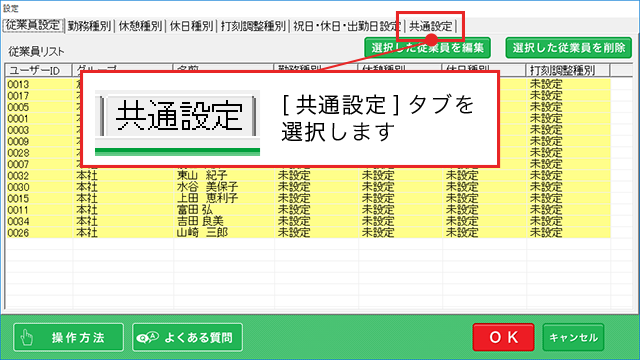Screen dimensions: 640x360
Task: Select the row for 富田 弘
Action: click(x=308, y=210)
